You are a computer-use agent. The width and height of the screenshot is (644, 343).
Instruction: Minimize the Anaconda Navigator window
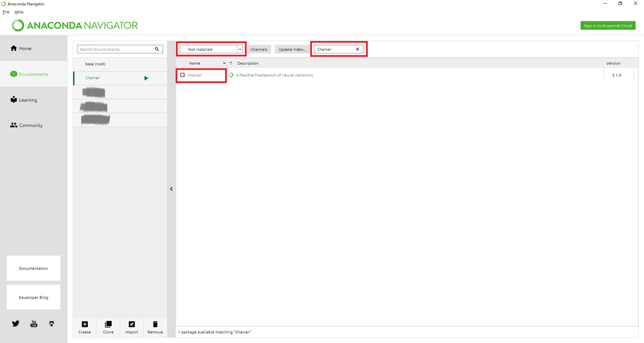[605, 3]
